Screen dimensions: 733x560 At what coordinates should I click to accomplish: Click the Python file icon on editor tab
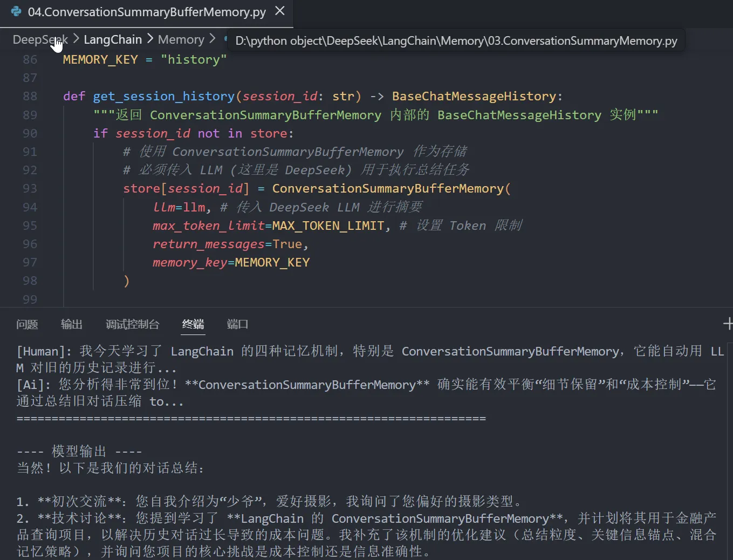click(16, 11)
